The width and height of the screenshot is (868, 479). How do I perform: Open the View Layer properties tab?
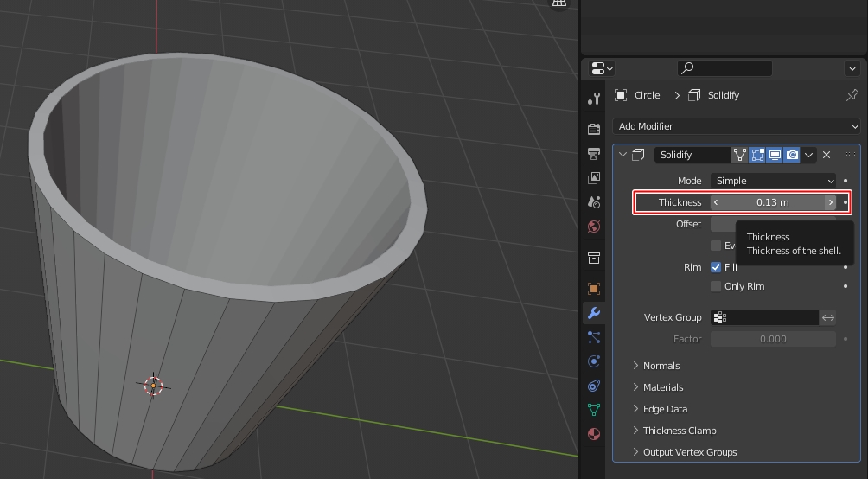pyautogui.click(x=594, y=178)
